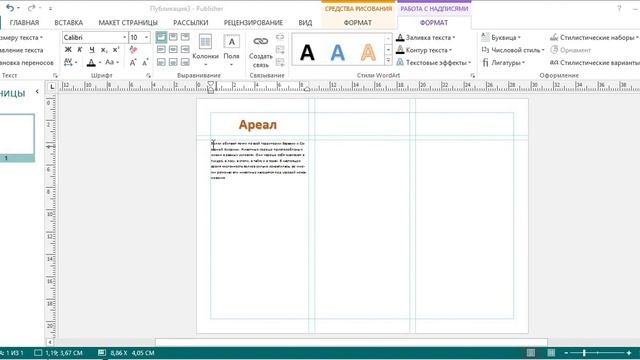Open МАКЕТ СТРАНИЦЫ ribbon tab
Image resolution: width=640 pixels, height=360 pixels.
point(128,23)
